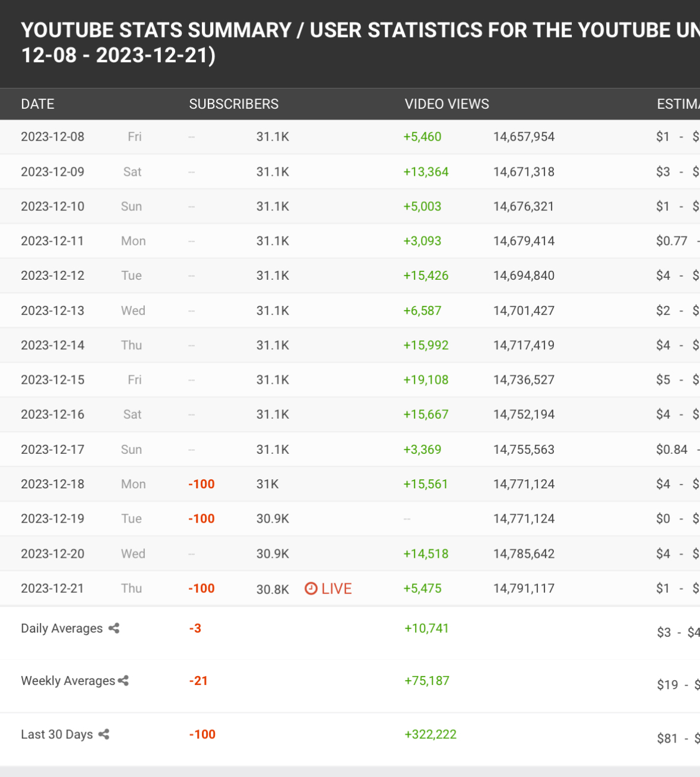The width and height of the screenshot is (700, 777).
Task: Click the +6,587 views gain value
Action: tap(422, 310)
